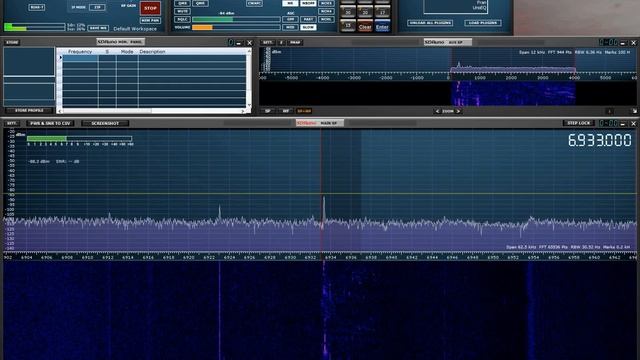Open SETT. in the Main SP window
This screenshot has height=360, width=640.
click(11, 123)
